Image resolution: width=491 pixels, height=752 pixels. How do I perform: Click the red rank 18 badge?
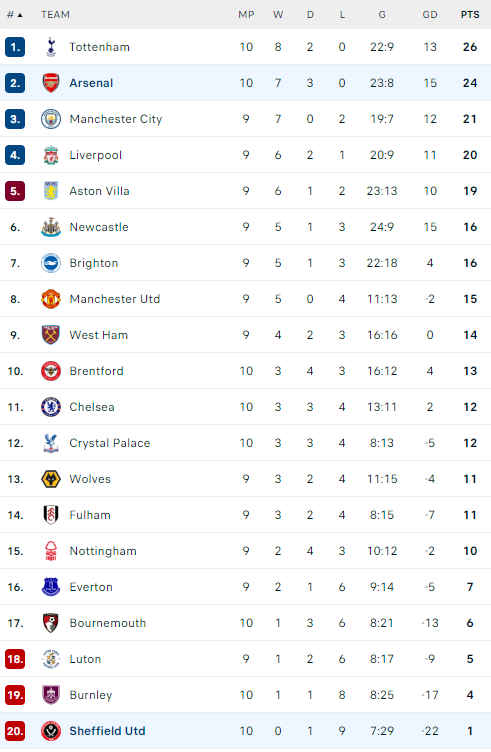[15, 659]
